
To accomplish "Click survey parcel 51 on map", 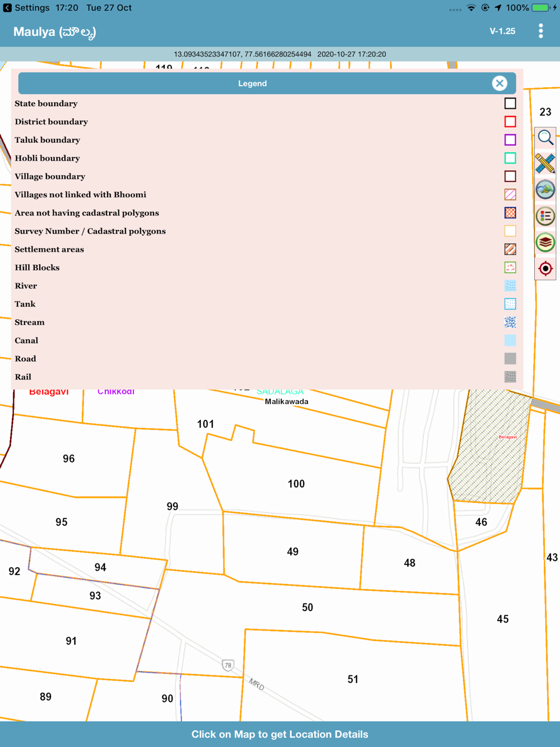I will tap(353, 679).
